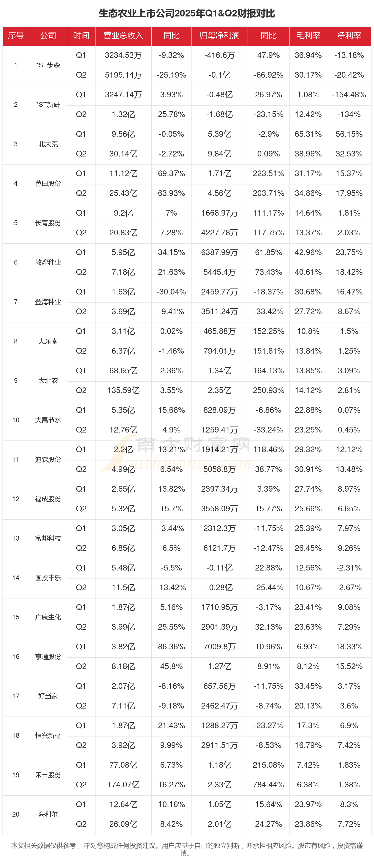Click the 归母净利润 column header
Viewport: 374px width, 868px height.
pyautogui.click(x=219, y=36)
